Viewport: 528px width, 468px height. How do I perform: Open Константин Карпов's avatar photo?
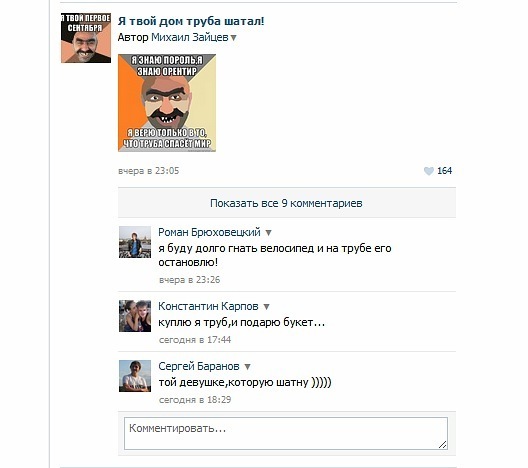click(135, 316)
